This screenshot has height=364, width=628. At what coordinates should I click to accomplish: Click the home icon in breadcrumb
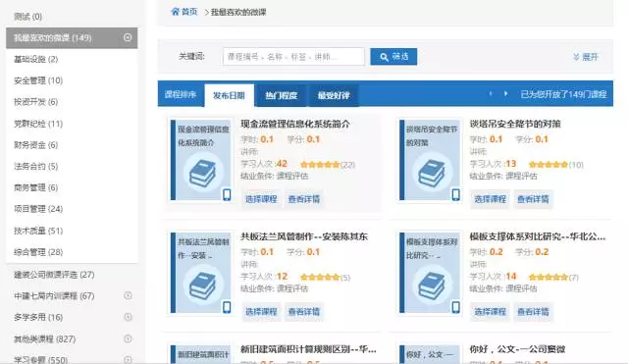pos(175,12)
